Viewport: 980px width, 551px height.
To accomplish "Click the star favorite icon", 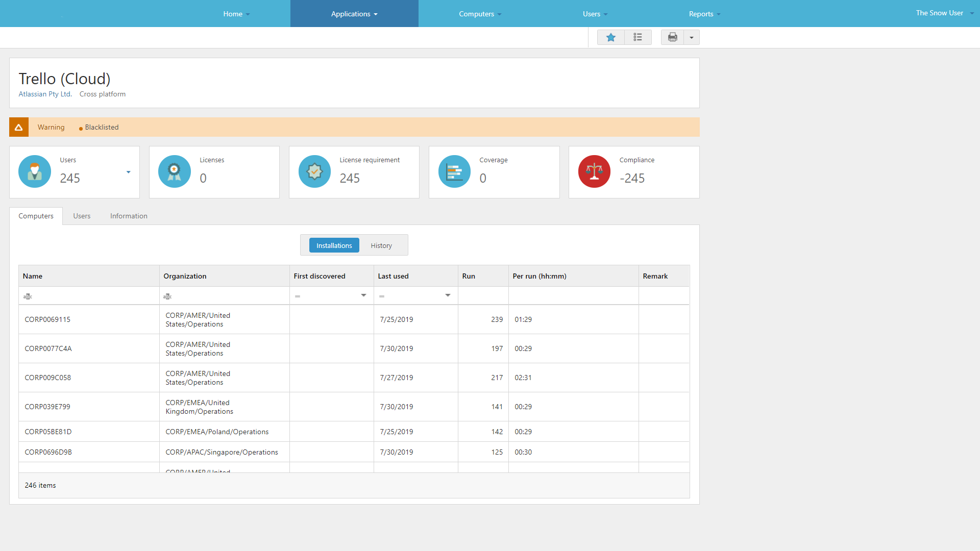I will [x=610, y=37].
